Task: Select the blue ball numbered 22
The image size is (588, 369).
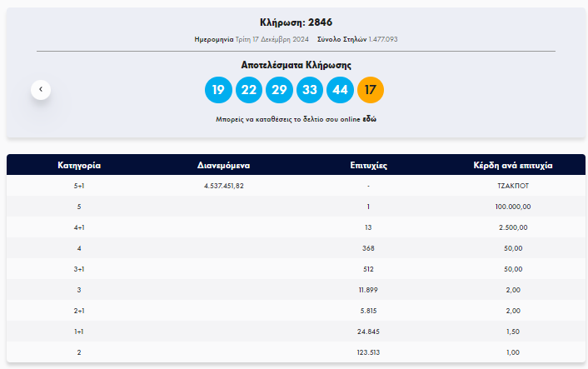Action: (248, 89)
